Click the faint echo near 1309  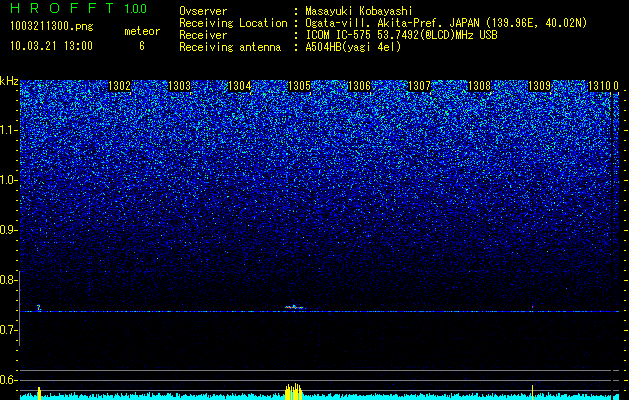532,307
